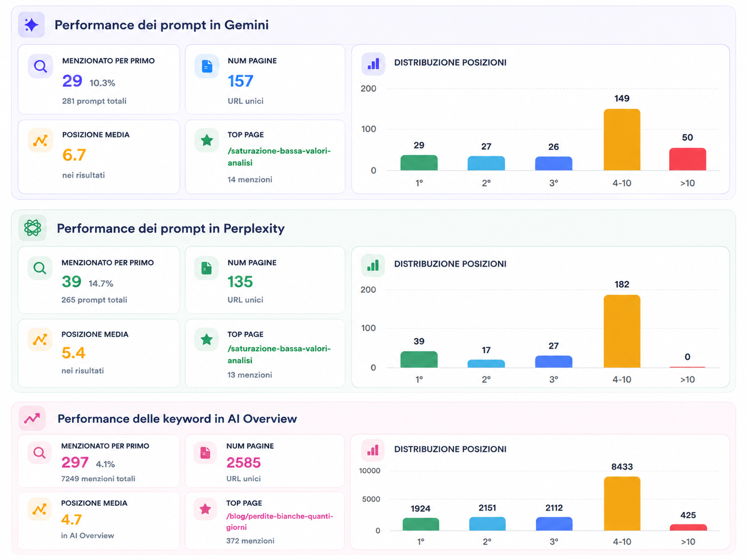Click the orange trend icon beside 6.7
This screenshot has height=560, width=747.
[40, 140]
